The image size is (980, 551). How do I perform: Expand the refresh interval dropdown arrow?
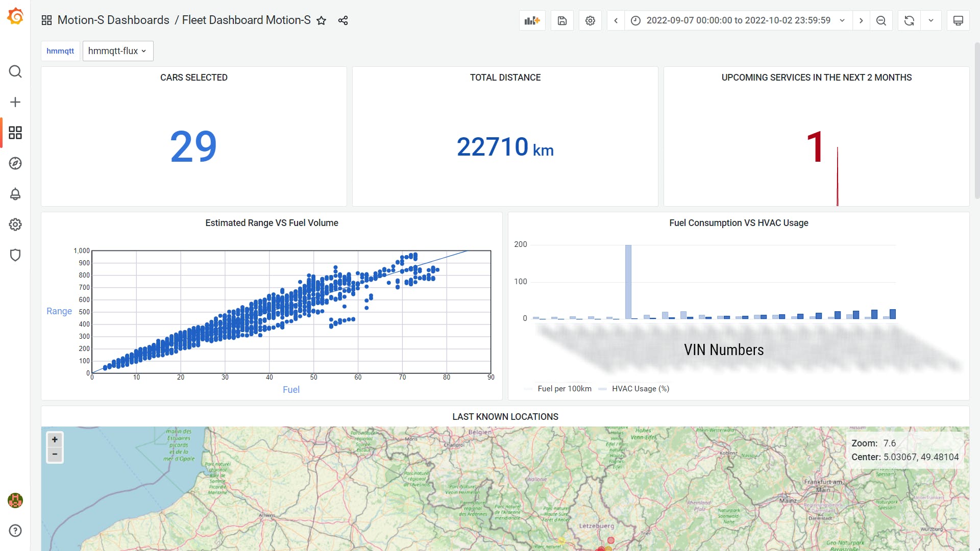tap(931, 20)
